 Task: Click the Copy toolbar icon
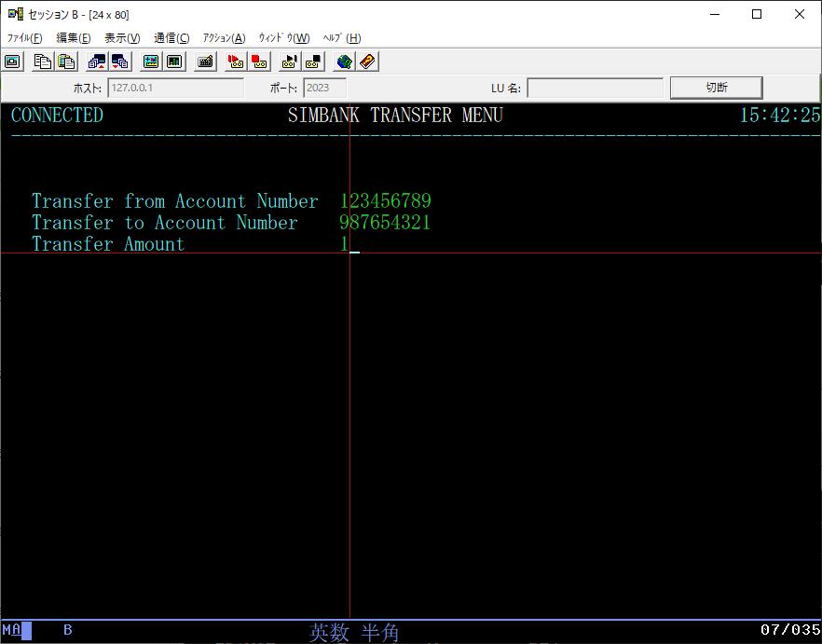click(x=43, y=62)
